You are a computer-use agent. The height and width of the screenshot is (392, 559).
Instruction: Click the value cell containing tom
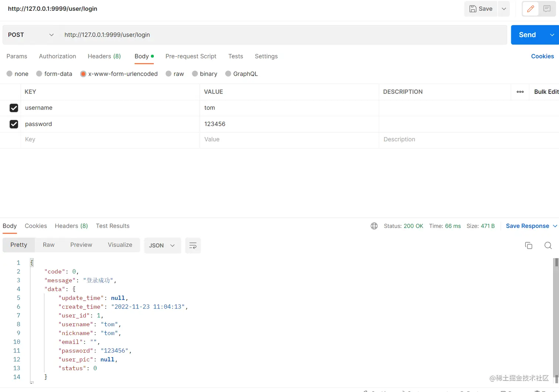pyautogui.click(x=289, y=108)
